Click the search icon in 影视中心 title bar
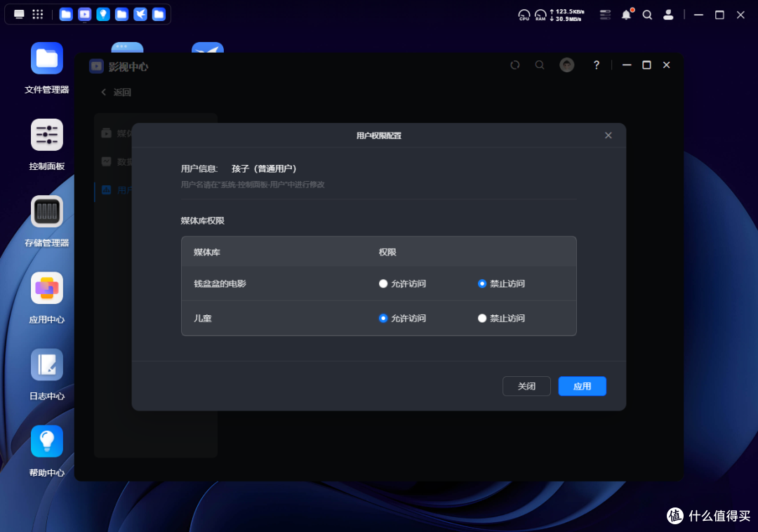The width and height of the screenshot is (758, 532). click(540, 65)
